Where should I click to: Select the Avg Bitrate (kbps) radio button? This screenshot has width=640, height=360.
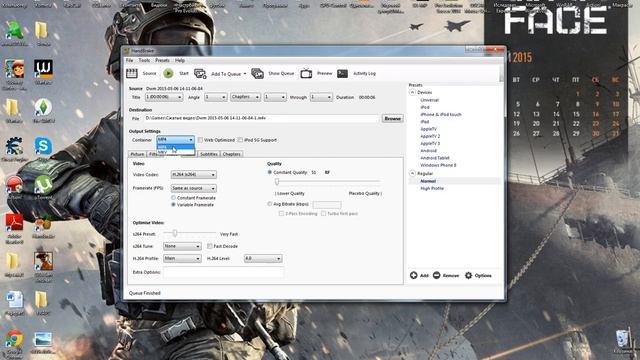coord(269,204)
